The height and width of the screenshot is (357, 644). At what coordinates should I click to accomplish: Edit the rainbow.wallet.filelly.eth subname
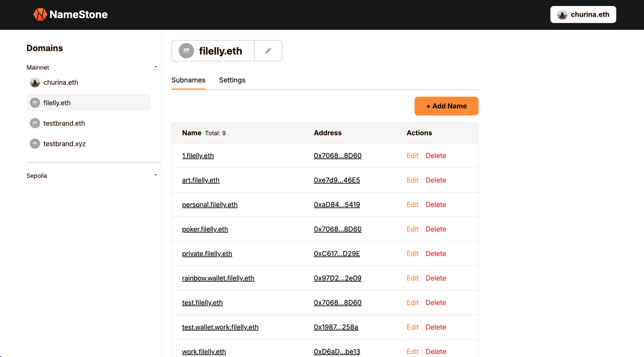[413, 278]
